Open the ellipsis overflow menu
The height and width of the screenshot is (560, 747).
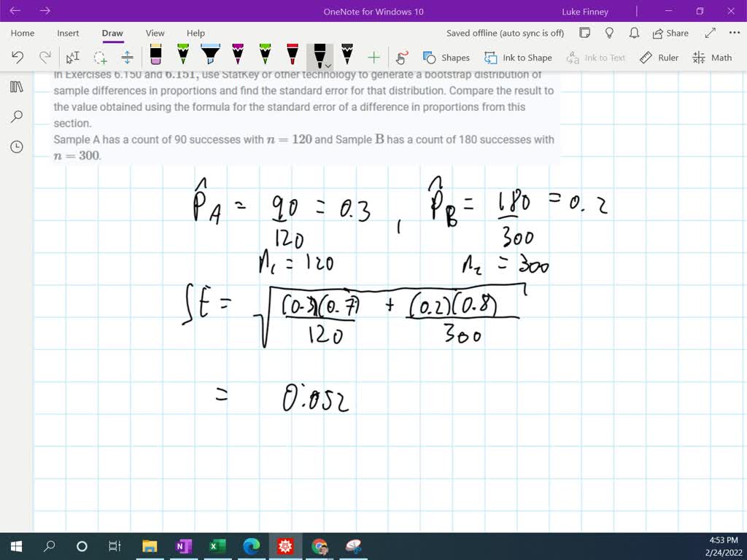point(734,33)
